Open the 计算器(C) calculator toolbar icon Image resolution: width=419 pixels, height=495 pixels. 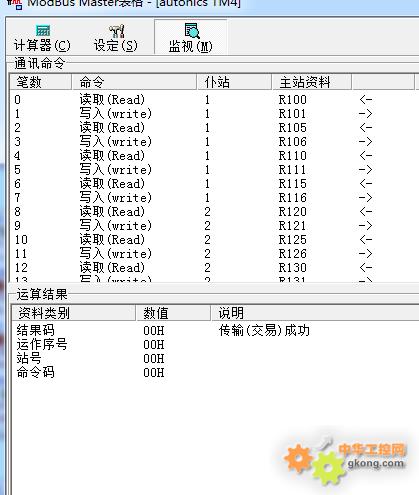tap(43, 30)
